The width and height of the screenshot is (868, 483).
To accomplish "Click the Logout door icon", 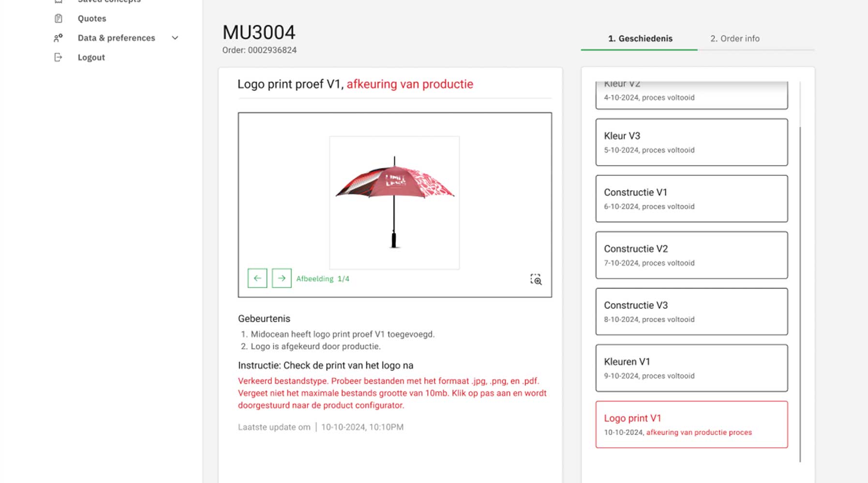I will (x=58, y=57).
